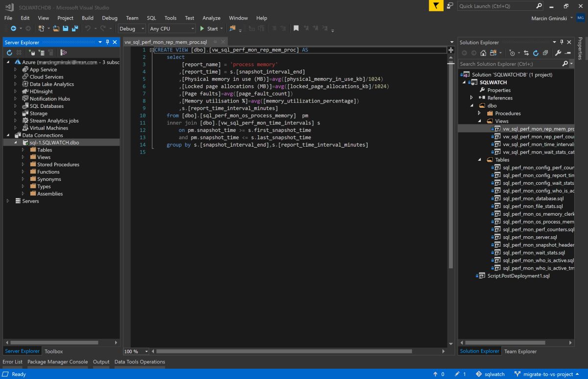Open the 100 % zoom dropdown
The height and width of the screenshot is (379, 588).
click(136, 351)
